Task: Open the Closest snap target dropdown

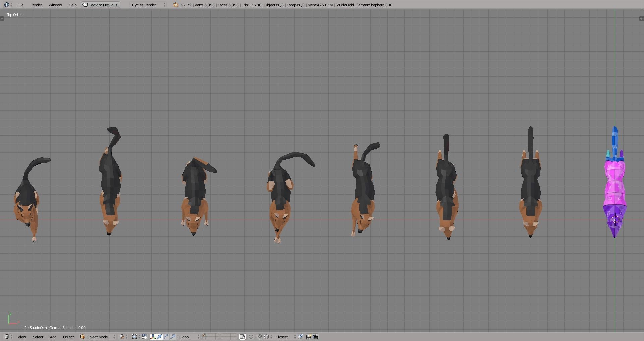Action: (x=285, y=337)
